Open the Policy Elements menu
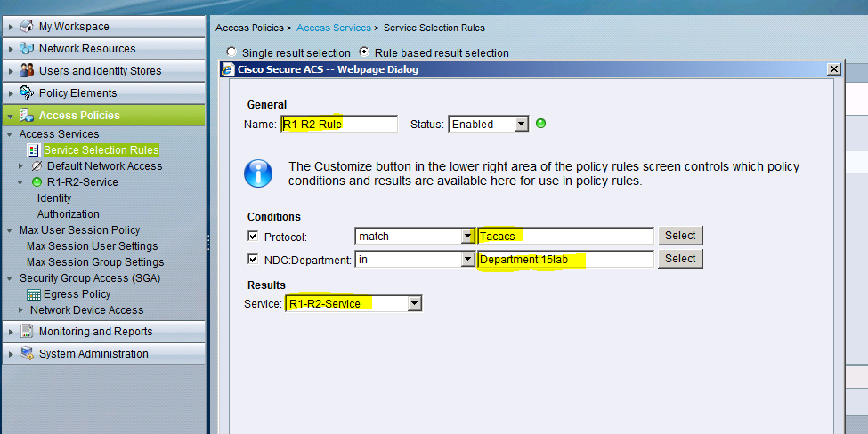The image size is (868, 434). pyautogui.click(x=104, y=92)
